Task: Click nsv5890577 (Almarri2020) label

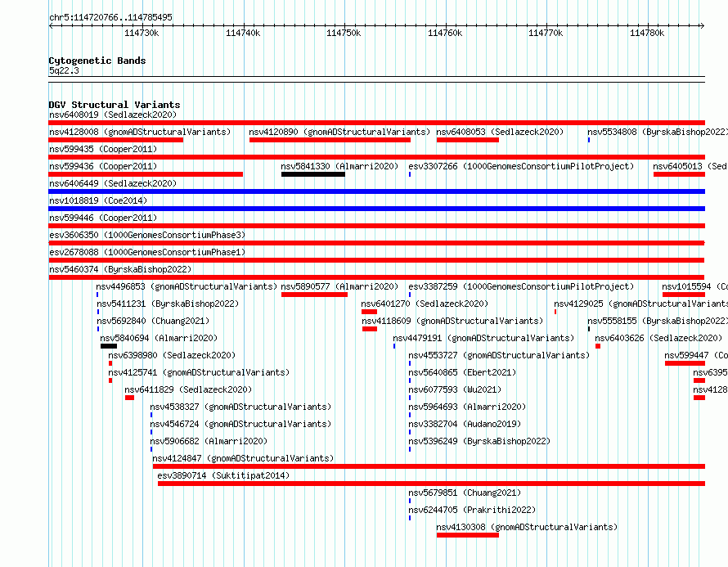Action: 339,286
